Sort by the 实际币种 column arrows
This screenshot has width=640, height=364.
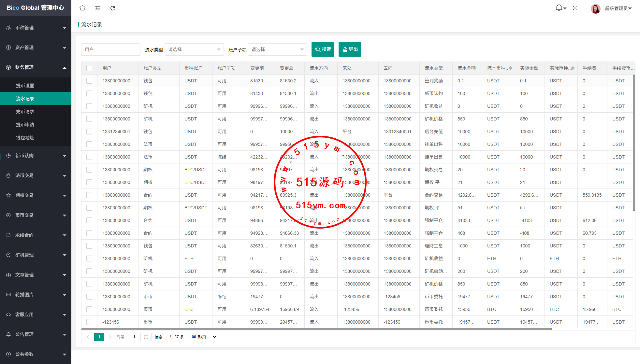[x=573, y=68]
